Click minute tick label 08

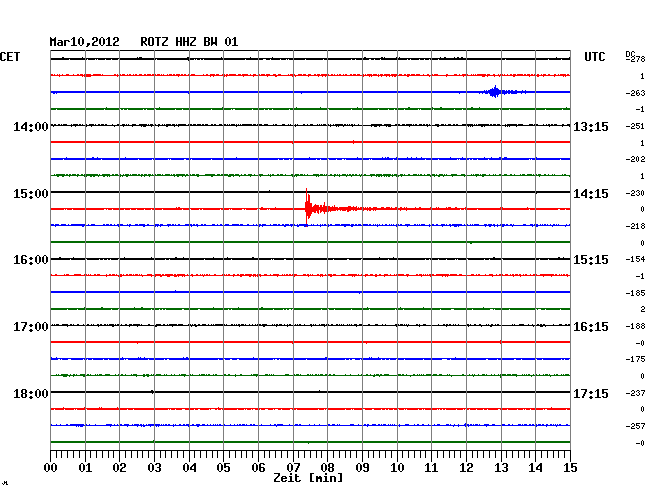[x=327, y=467]
